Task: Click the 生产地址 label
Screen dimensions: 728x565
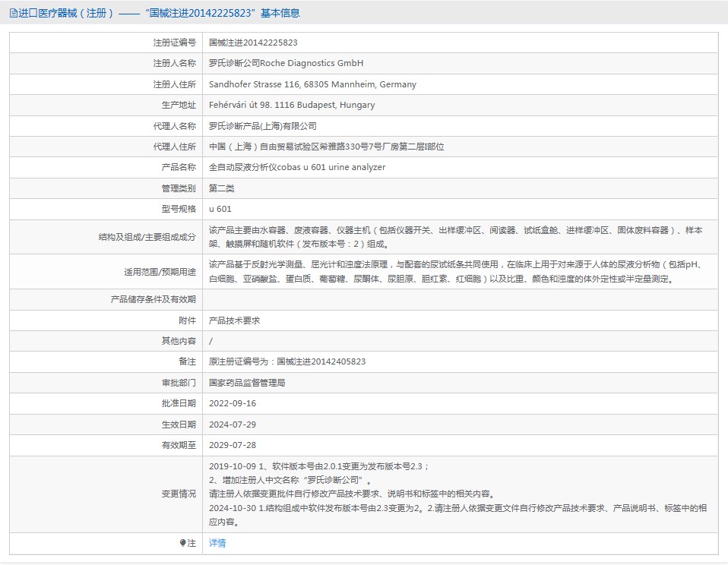Action: click(179, 105)
